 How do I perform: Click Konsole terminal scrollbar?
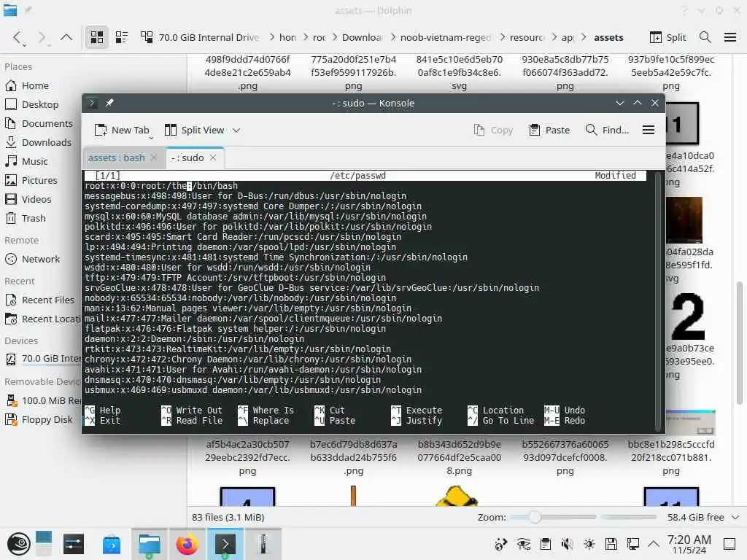tap(658, 301)
